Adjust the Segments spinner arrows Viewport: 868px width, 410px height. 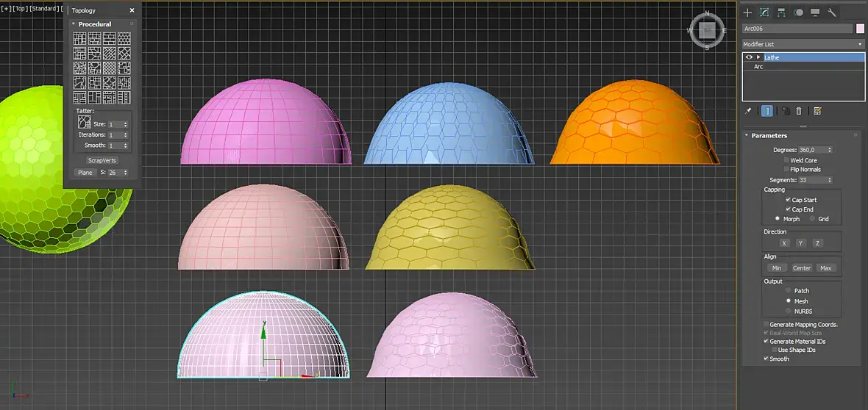point(829,180)
